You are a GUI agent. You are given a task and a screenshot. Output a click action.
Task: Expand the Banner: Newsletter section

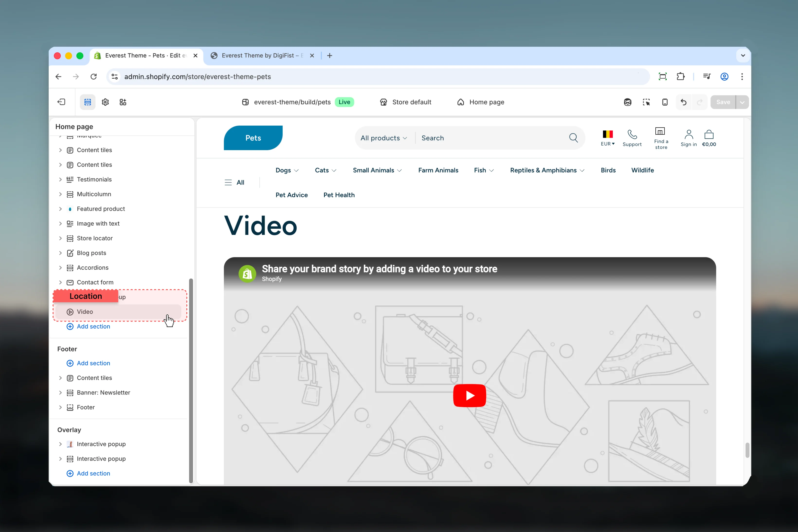(x=60, y=393)
